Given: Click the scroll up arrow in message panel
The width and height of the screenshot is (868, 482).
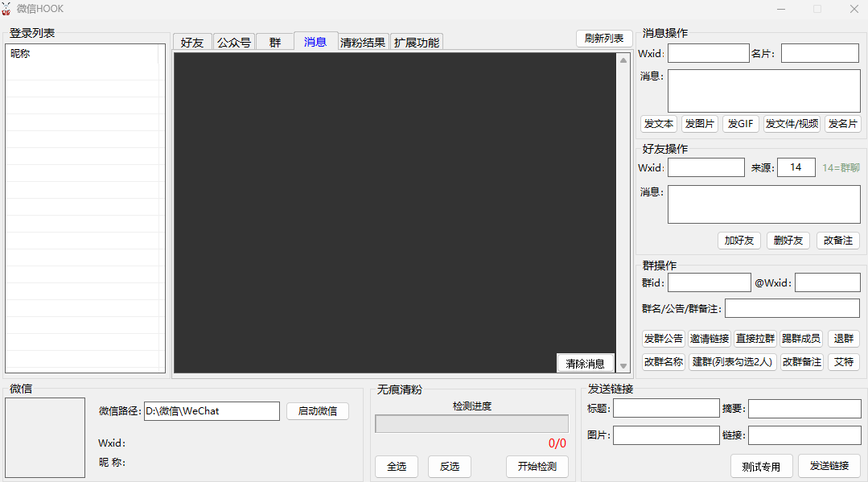Looking at the screenshot, I should [x=623, y=60].
